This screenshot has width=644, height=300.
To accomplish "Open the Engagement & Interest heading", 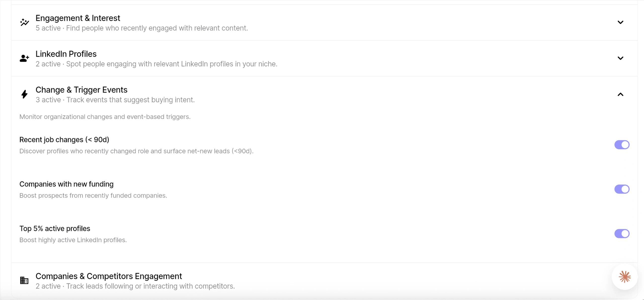I will [78, 18].
